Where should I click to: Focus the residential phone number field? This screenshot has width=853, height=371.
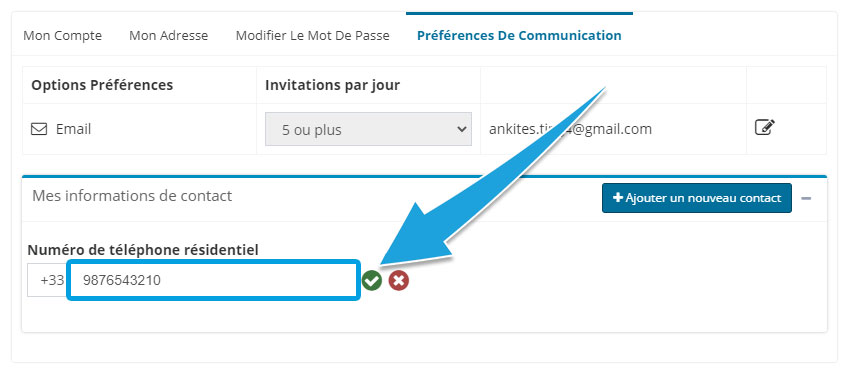coord(213,280)
